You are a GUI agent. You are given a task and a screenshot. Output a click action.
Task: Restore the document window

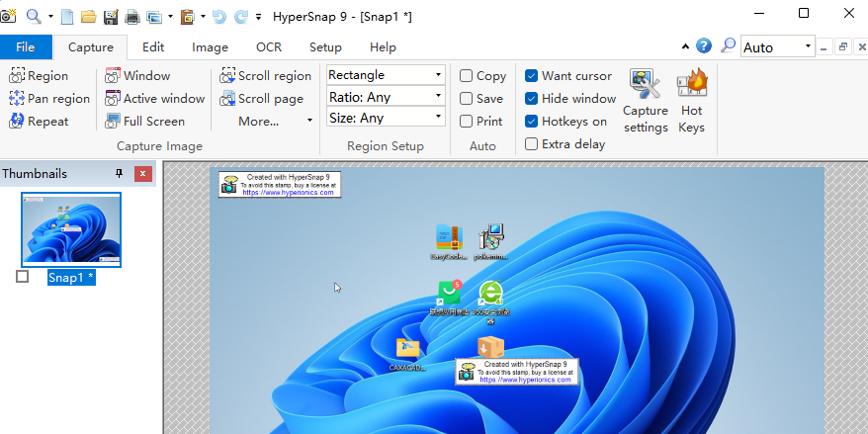(x=843, y=47)
